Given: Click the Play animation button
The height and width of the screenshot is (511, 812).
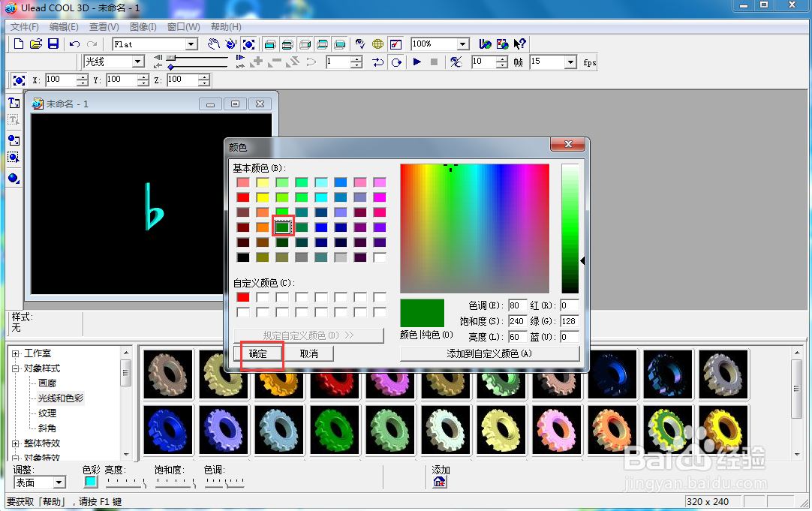Looking at the screenshot, I should pos(417,62).
